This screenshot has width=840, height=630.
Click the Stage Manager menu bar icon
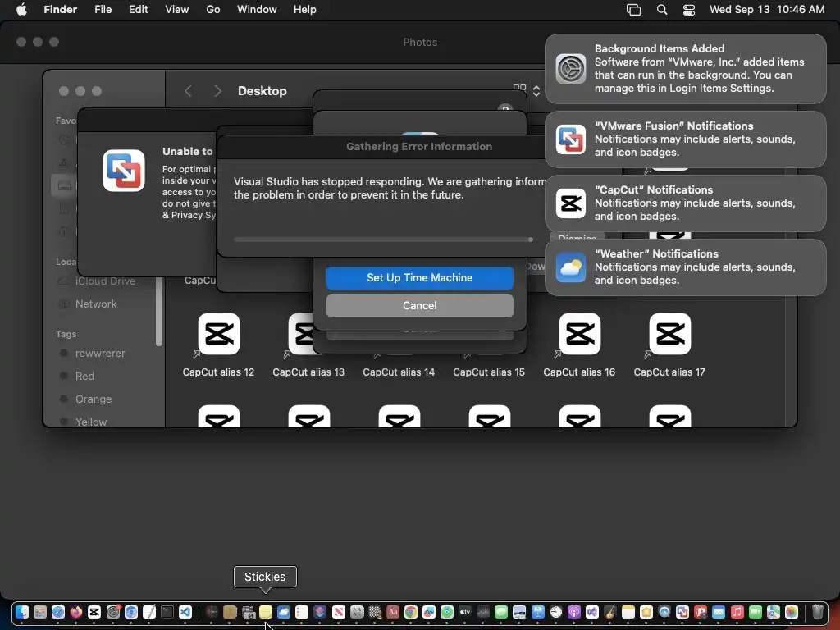pos(634,10)
